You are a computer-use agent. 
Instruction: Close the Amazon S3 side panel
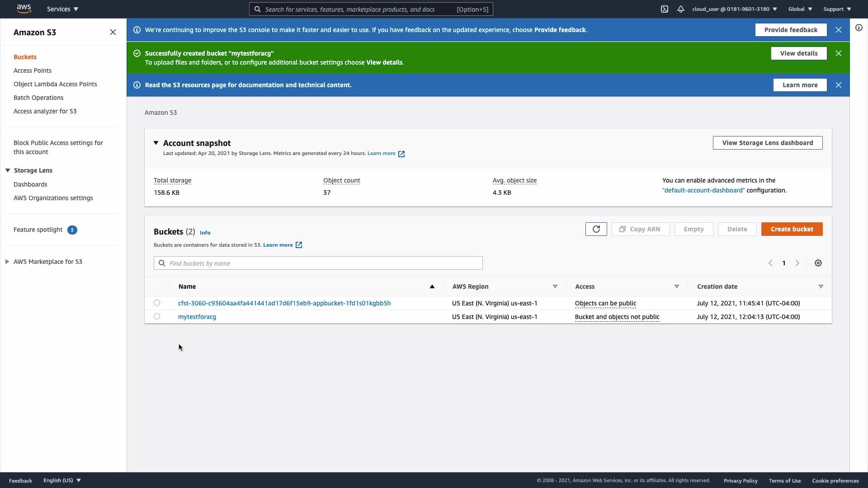point(113,32)
